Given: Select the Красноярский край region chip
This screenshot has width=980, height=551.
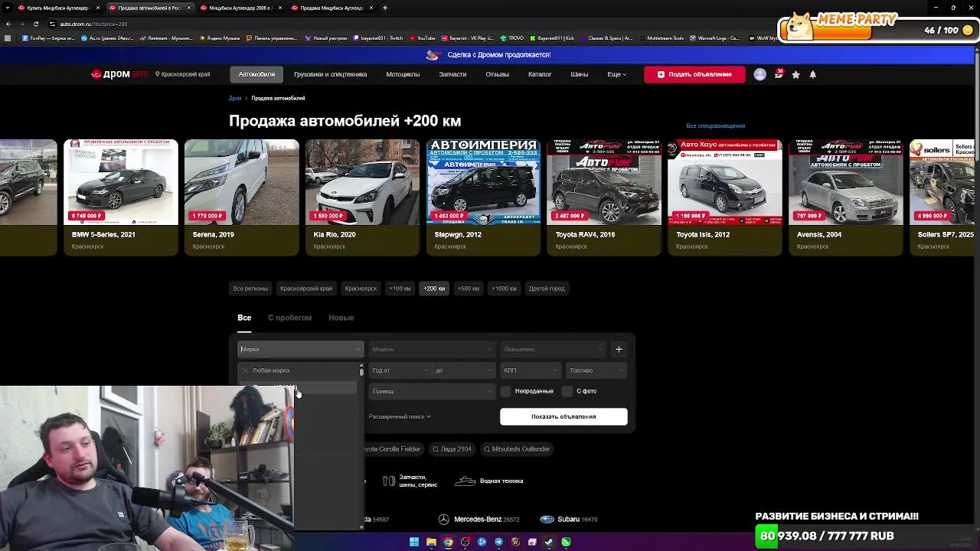Looking at the screenshot, I should (306, 289).
